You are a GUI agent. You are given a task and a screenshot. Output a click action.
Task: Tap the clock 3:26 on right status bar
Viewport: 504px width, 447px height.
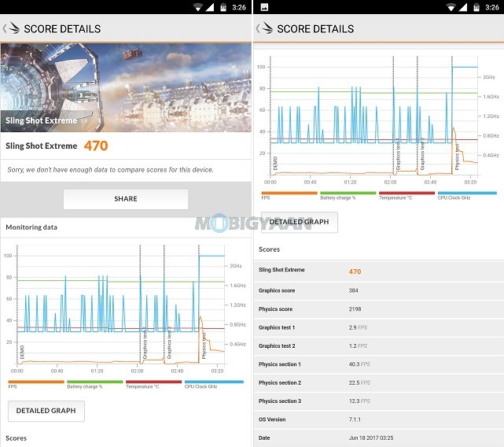click(x=492, y=7)
